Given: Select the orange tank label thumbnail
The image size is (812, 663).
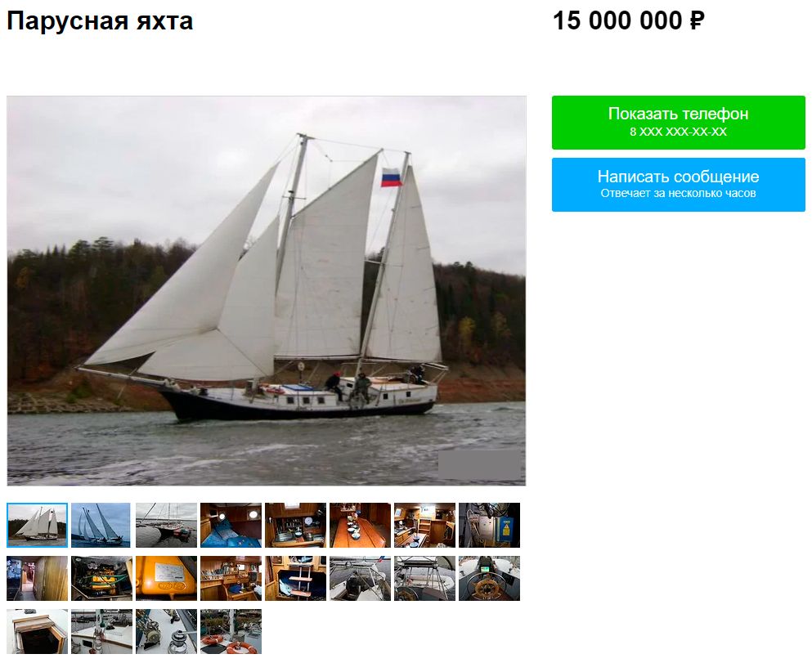Looking at the screenshot, I should (x=166, y=578).
